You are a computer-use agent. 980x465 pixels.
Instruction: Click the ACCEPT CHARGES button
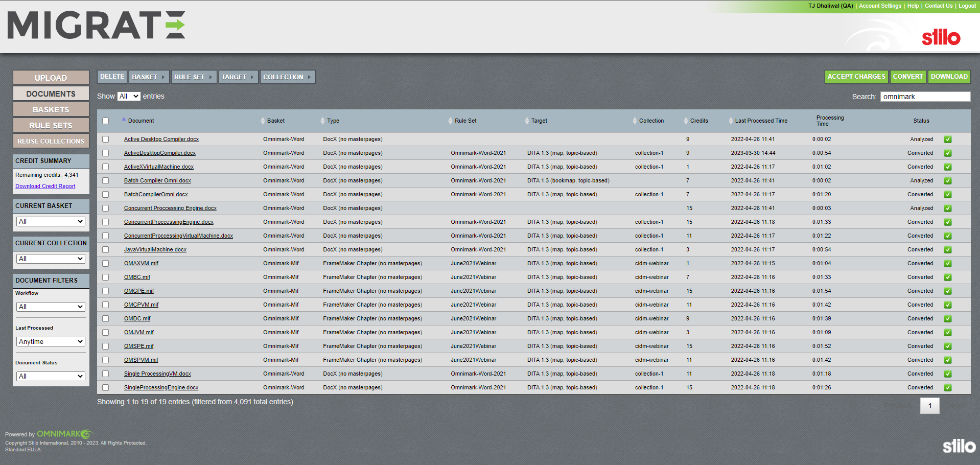point(856,77)
